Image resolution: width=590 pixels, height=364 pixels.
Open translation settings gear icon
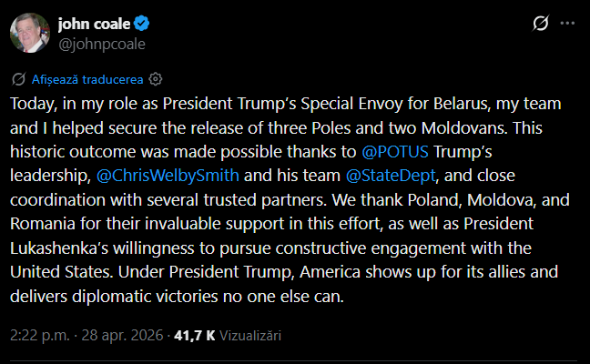pyautogui.click(x=156, y=78)
